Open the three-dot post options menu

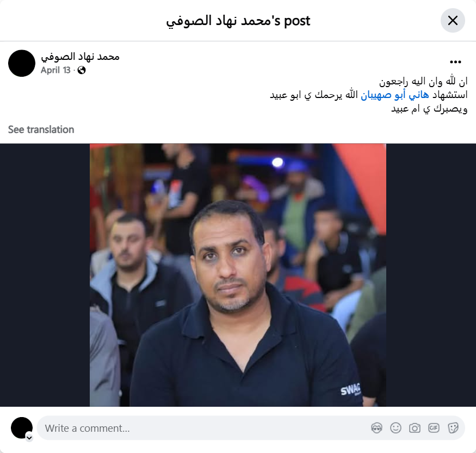pos(455,62)
